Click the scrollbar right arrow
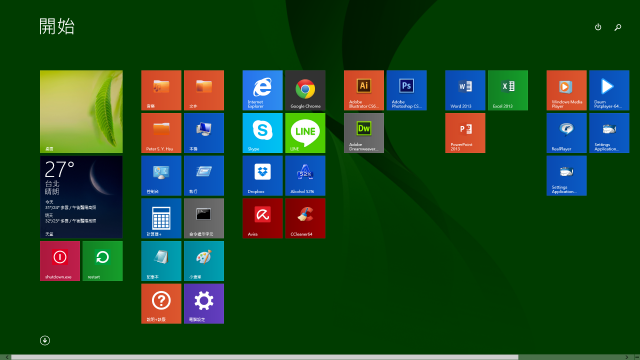This screenshot has height=360, width=640. [627, 357]
